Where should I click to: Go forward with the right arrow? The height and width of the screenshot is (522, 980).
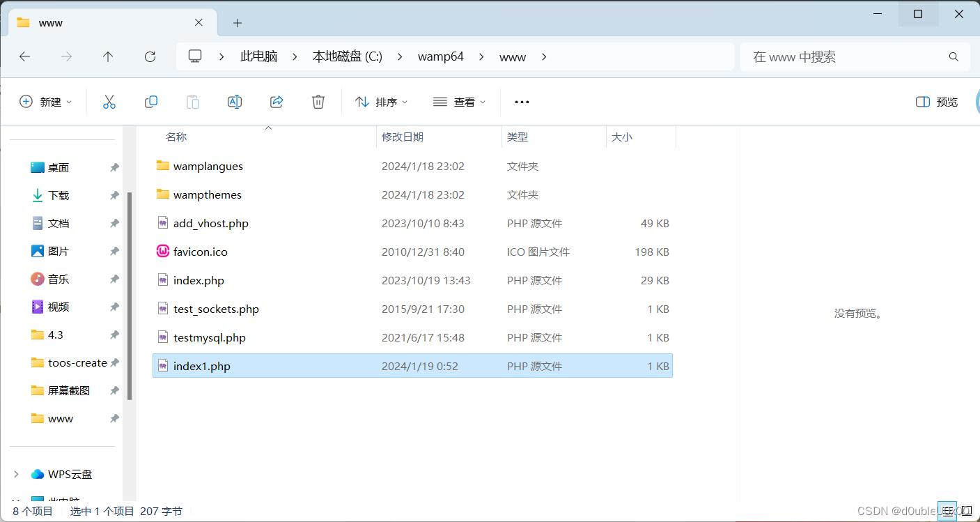point(67,57)
